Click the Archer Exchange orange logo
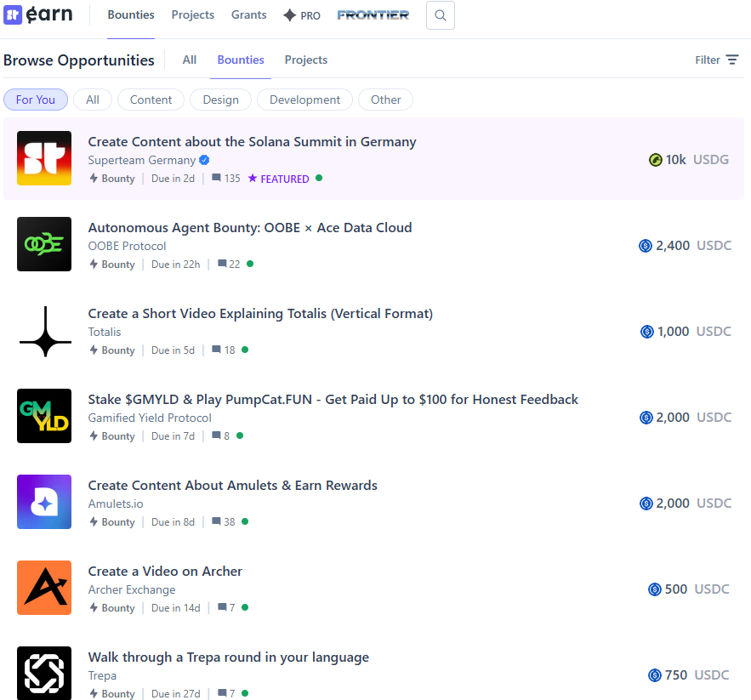Viewport: 751px width, 700px height. pyautogui.click(x=44, y=588)
